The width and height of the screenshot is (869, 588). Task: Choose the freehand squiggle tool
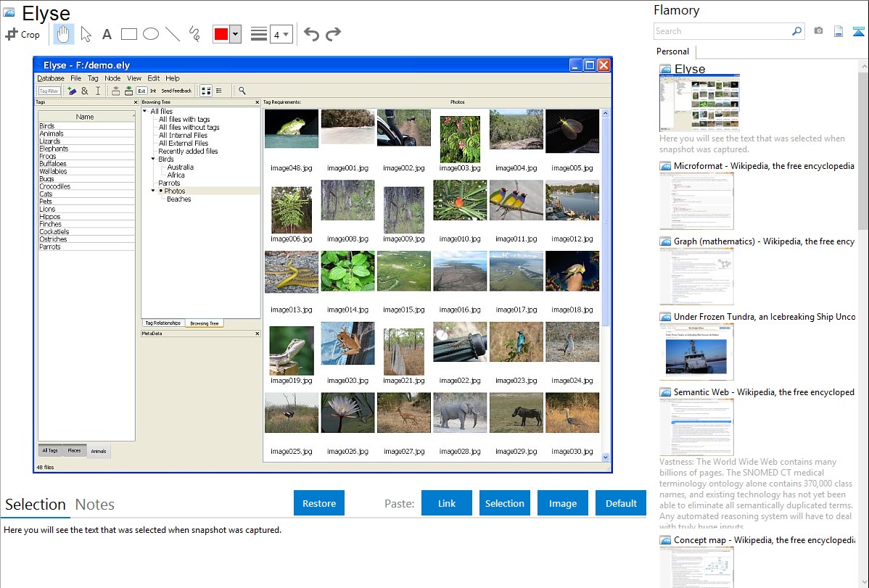tap(194, 34)
